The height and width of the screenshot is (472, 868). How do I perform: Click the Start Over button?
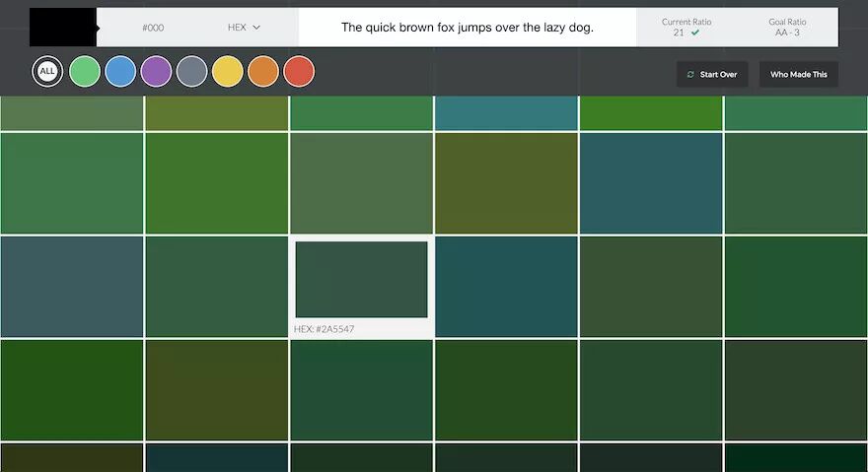(x=712, y=74)
